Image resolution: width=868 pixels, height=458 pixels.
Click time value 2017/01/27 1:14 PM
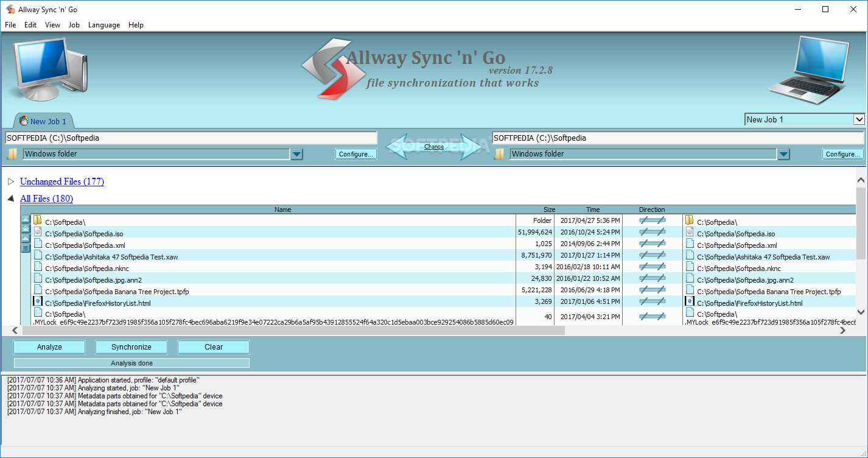click(590, 255)
